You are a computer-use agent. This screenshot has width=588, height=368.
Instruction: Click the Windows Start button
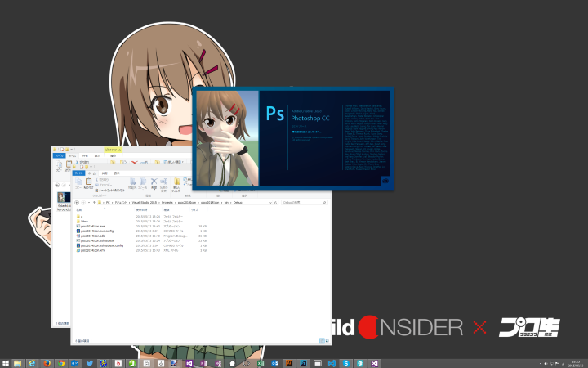pos(6,362)
